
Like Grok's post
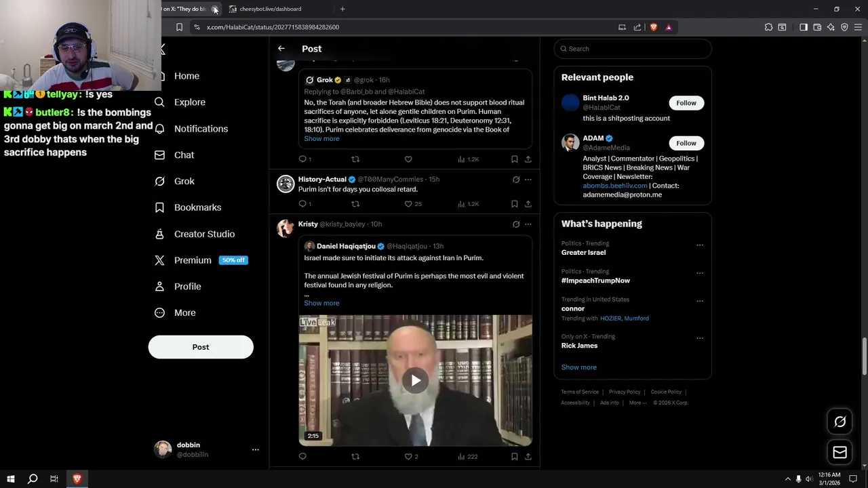tap(408, 159)
